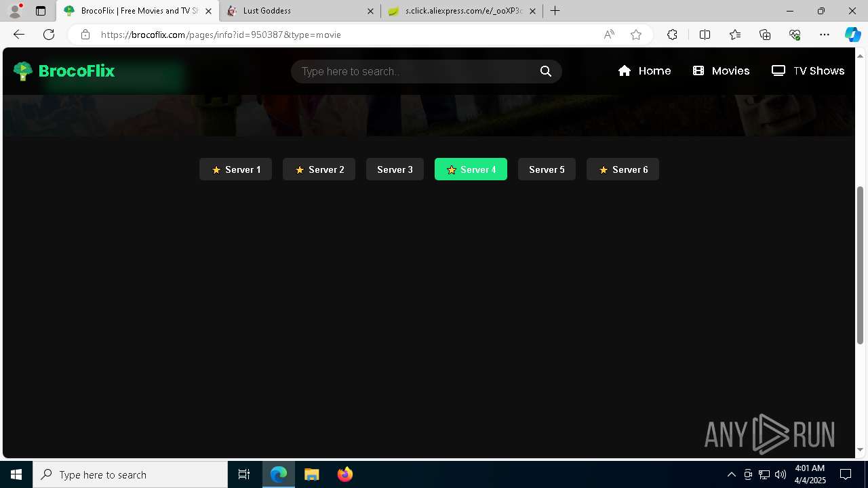Close the aliexpress tab

click(532, 11)
